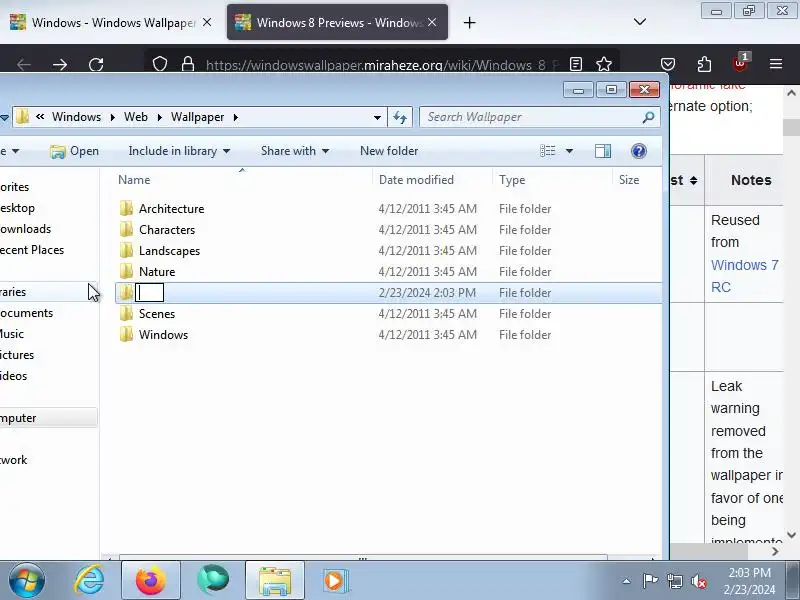Open the Windows 7 RC link

click(x=744, y=276)
